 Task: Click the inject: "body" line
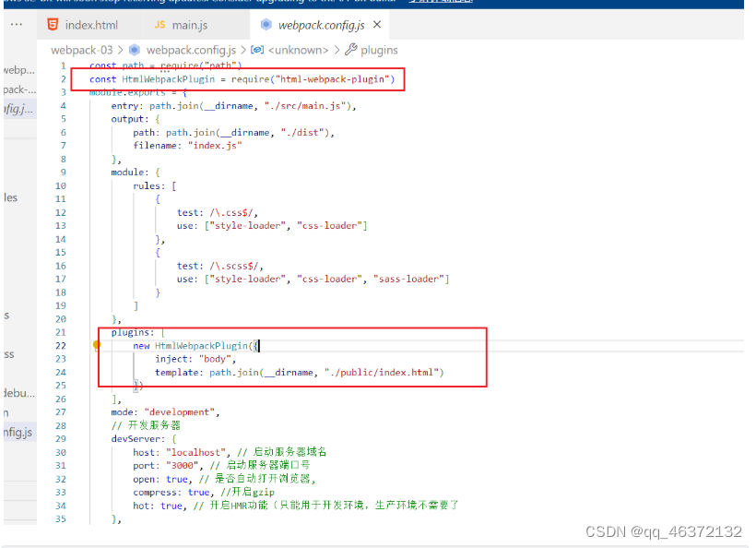[195, 359]
